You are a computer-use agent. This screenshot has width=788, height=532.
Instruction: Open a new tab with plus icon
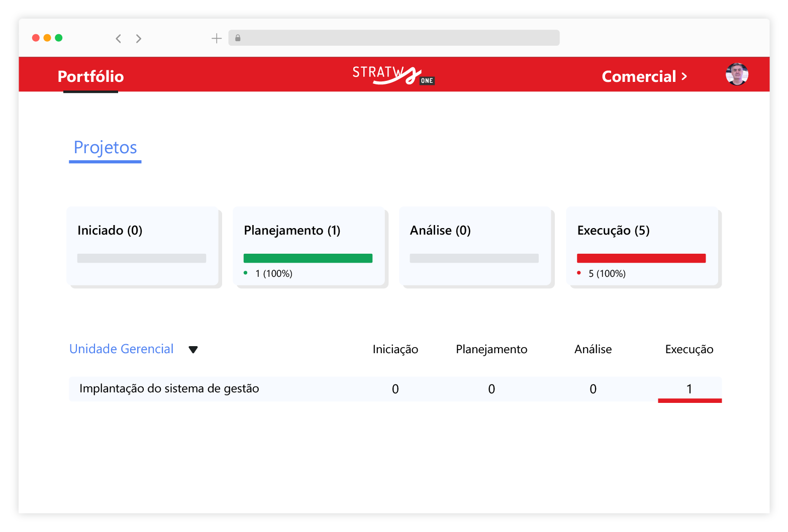(217, 38)
